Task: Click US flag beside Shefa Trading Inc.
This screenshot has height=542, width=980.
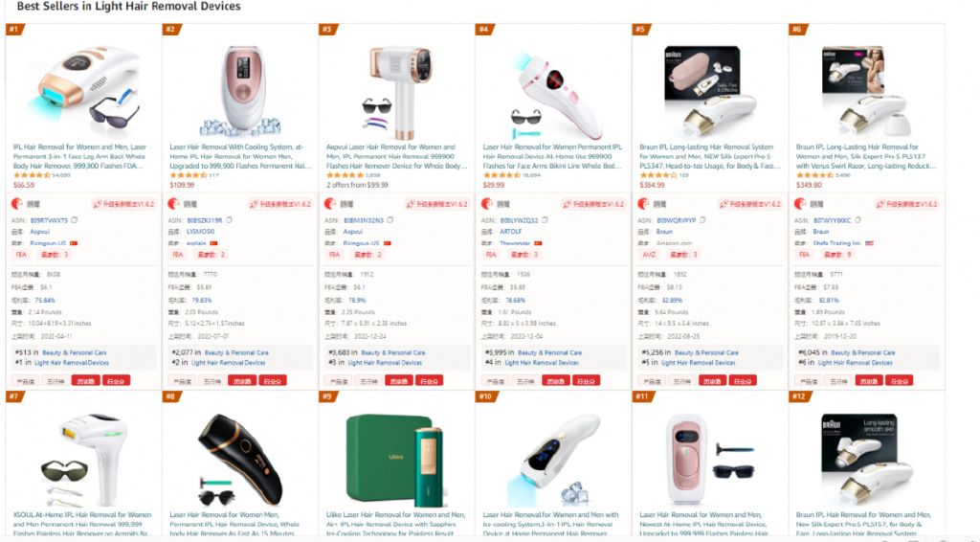Action: tap(869, 243)
